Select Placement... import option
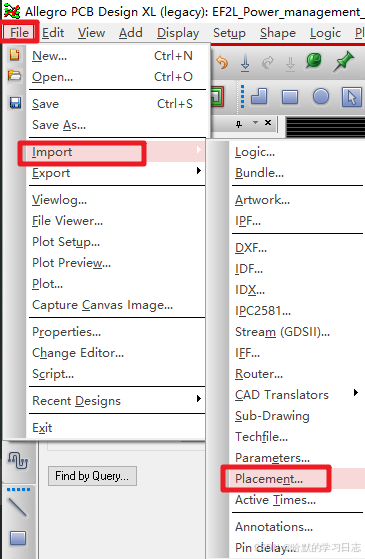 click(297, 479)
